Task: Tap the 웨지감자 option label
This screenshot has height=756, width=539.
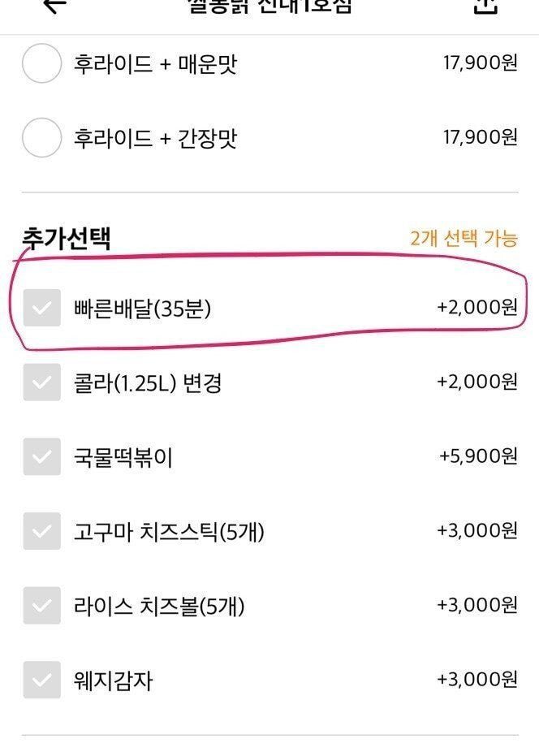Action: tap(113, 680)
